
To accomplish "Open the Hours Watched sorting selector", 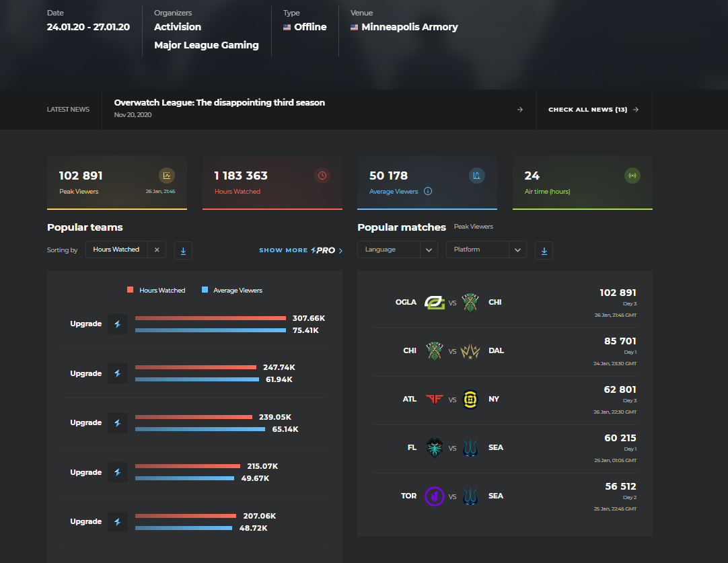I will [x=116, y=250].
